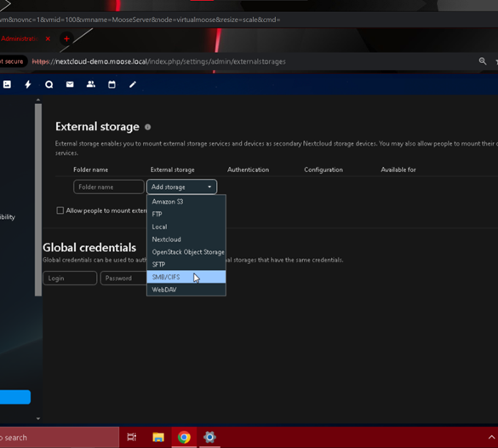The height and width of the screenshot is (448, 498).
Task: Collapse the Add storage dropdown
Action: point(181,187)
